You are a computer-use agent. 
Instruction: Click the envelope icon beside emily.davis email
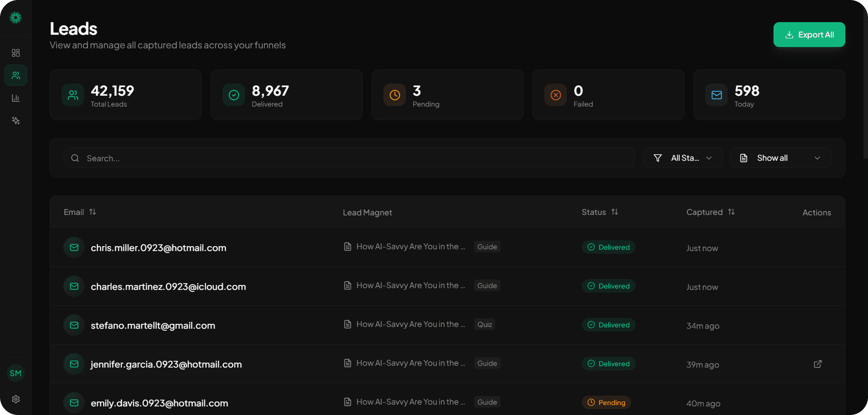click(x=73, y=402)
